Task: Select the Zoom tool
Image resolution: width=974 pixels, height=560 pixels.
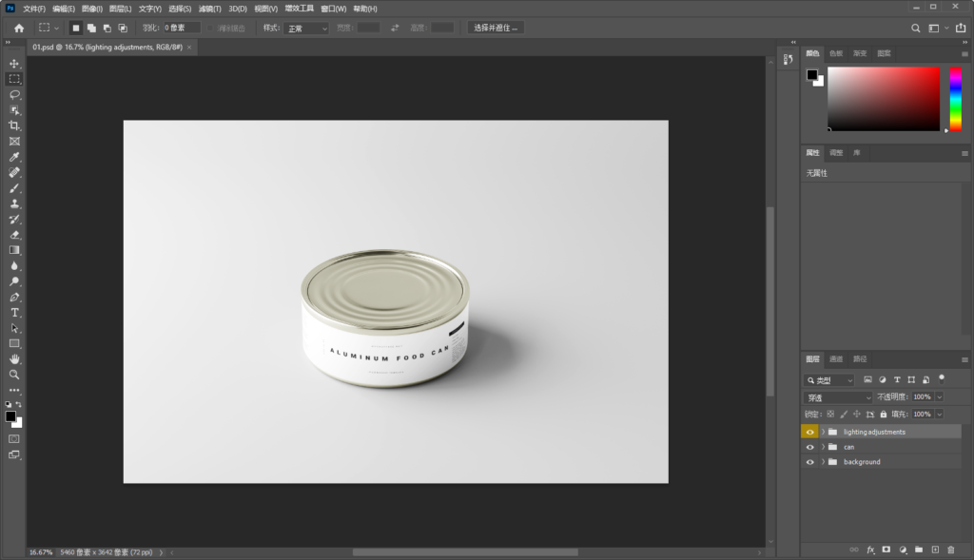Action: pyautogui.click(x=14, y=375)
